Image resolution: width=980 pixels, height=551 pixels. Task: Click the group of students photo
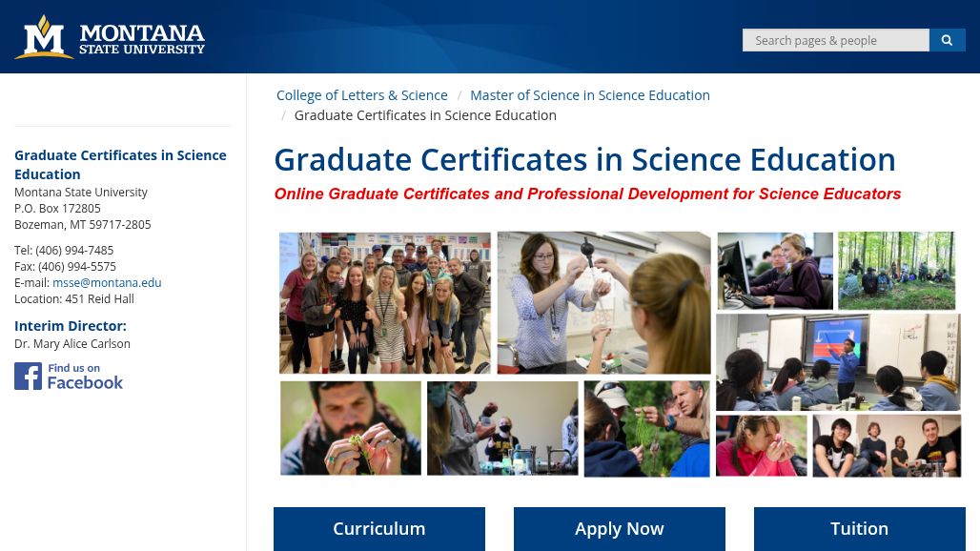point(385,302)
